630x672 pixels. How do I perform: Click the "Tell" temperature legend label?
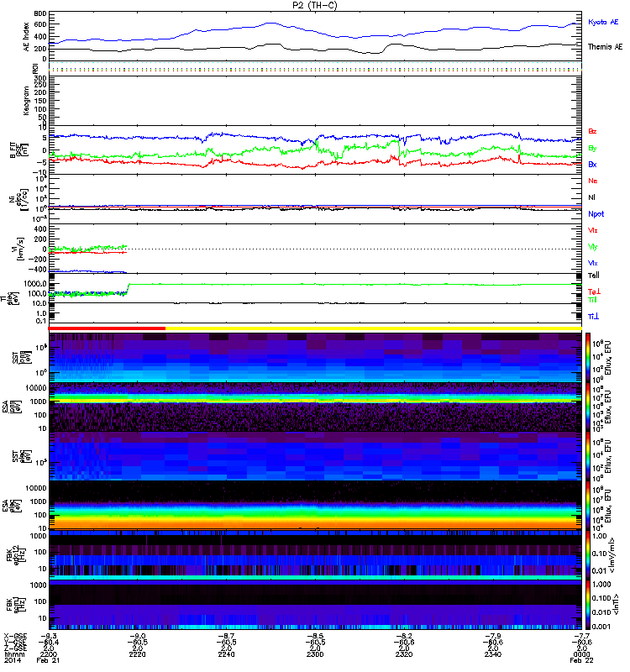[x=594, y=276]
